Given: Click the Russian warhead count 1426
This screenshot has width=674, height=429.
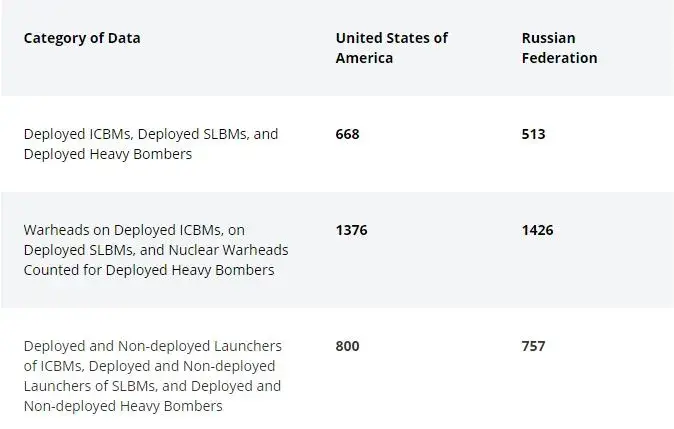Looking at the screenshot, I should tap(537, 230).
